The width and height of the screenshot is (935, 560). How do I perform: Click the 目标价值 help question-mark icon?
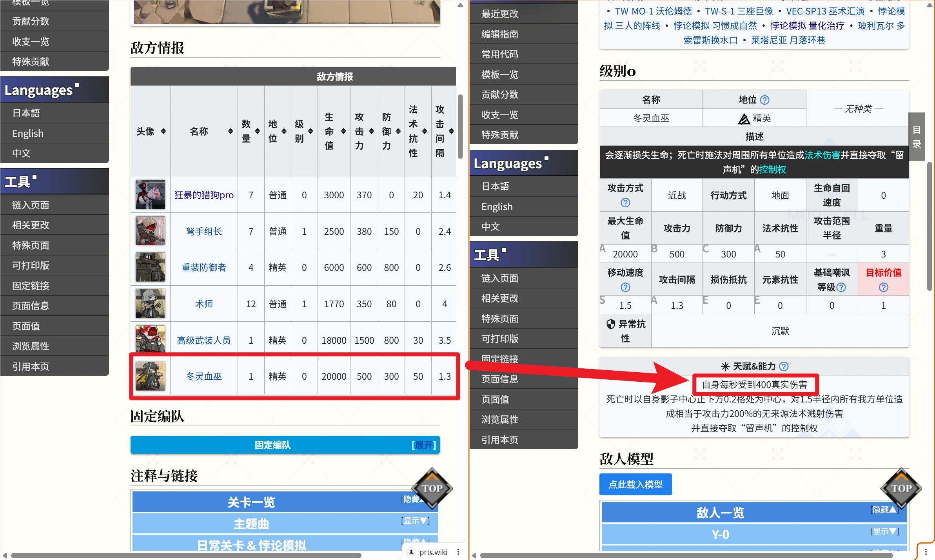(x=883, y=287)
